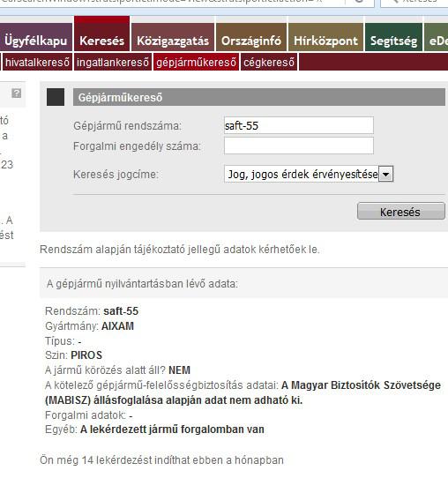The width and height of the screenshot is (448, 478).
Task: Select the Rendszám saft-55 result text
Action: (x=92, y=311)
